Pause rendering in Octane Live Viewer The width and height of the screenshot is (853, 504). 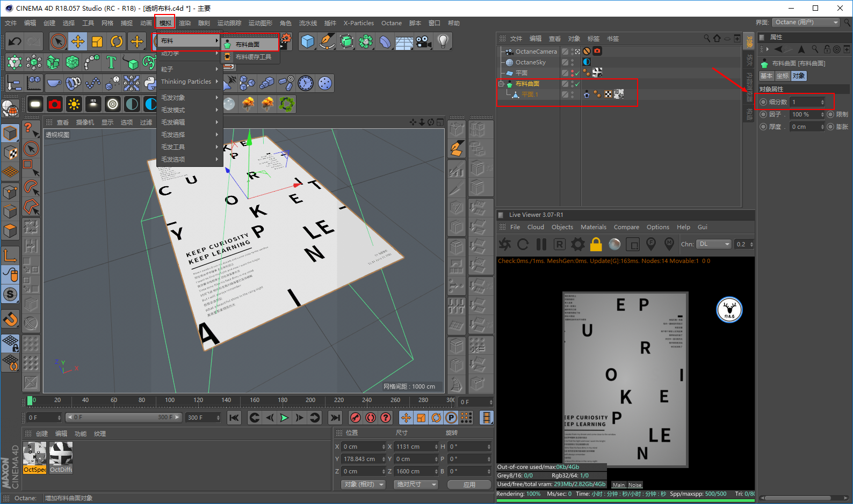(541, 245)
